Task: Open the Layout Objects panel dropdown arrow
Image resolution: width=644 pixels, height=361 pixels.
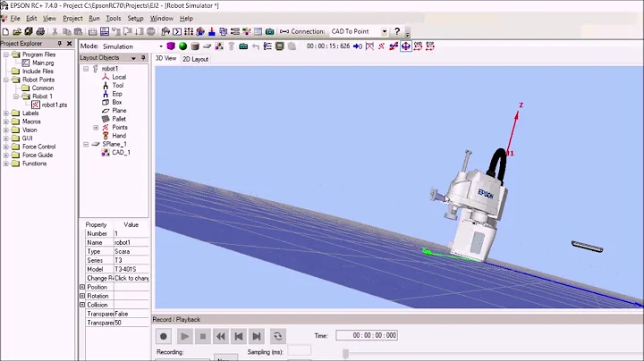Action: point(133,58)
